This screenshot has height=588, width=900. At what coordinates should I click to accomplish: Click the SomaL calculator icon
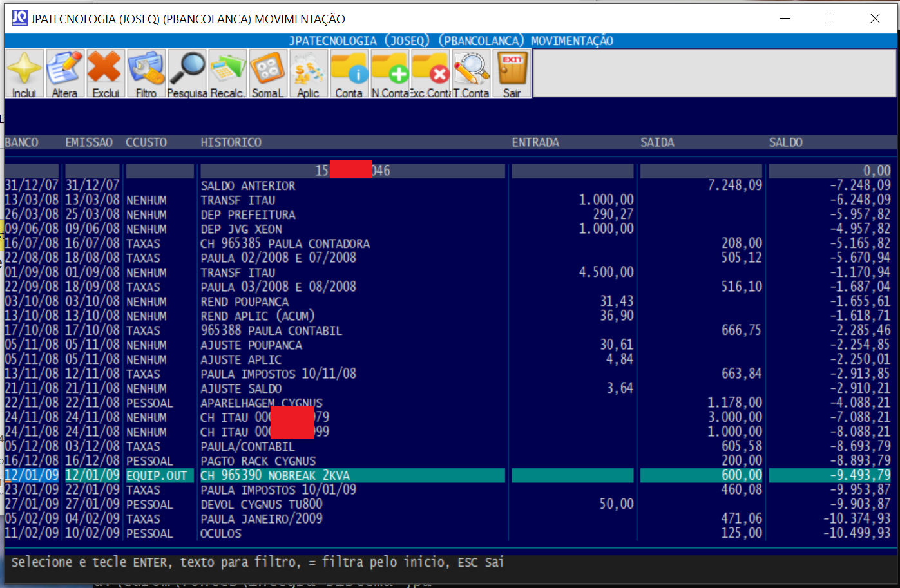267,73
